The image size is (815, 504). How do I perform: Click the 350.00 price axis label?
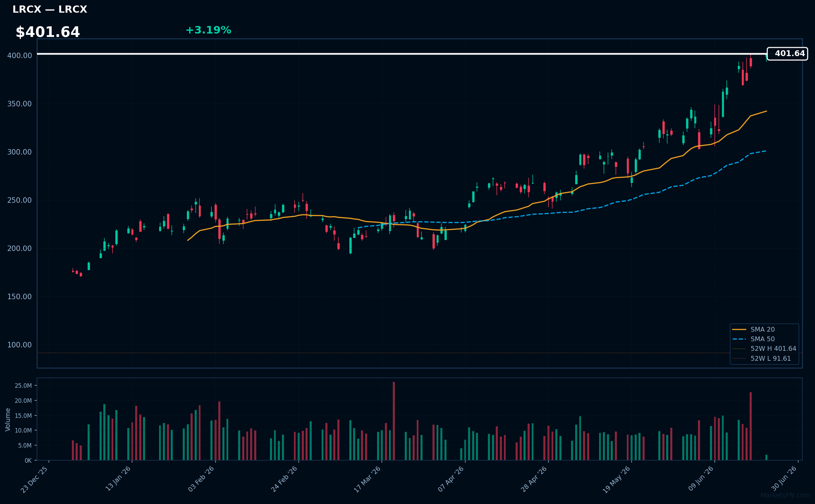[x=20, y=104]
